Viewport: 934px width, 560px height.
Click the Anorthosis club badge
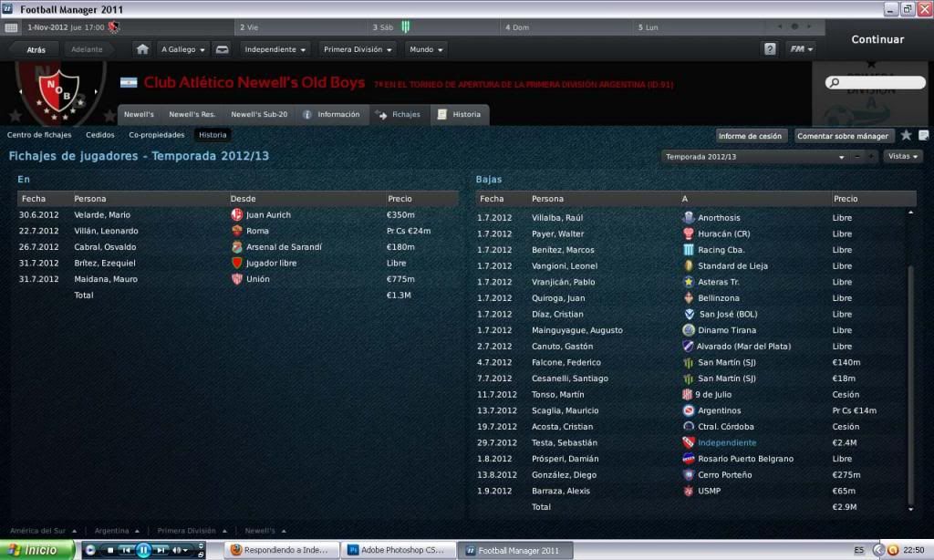click(688, 218)
